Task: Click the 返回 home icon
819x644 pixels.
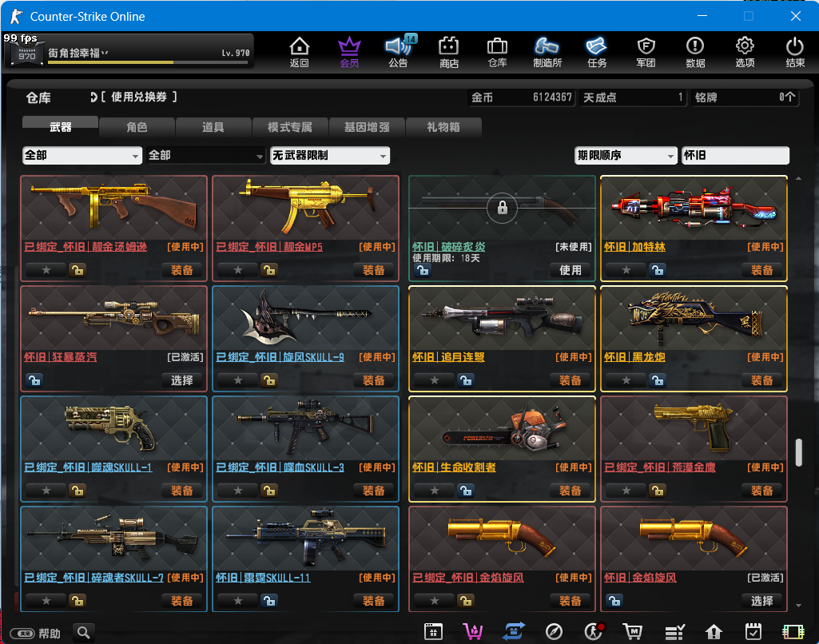Action: (x=300, y=52)
